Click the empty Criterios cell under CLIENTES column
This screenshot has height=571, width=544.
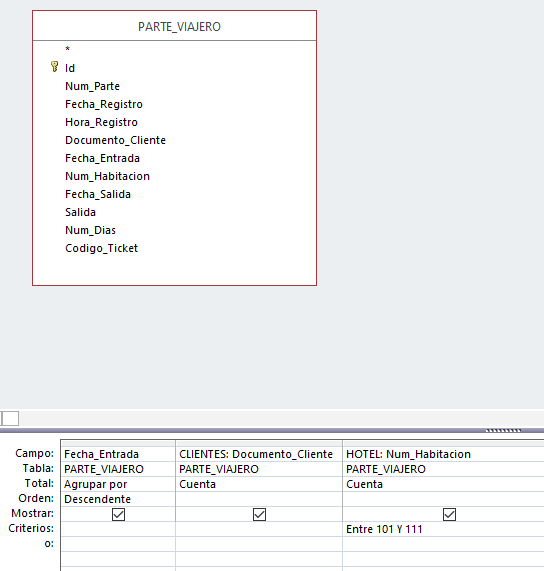click(259, 529)
